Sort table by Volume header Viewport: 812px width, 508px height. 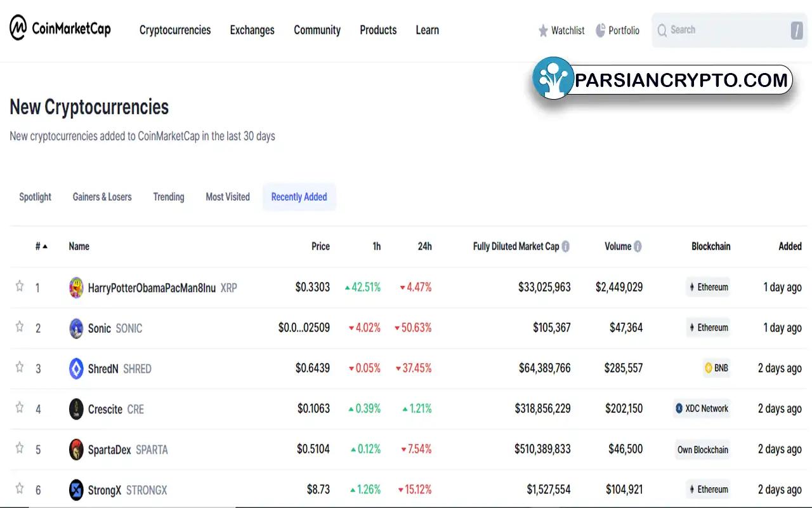coord(618,246)
